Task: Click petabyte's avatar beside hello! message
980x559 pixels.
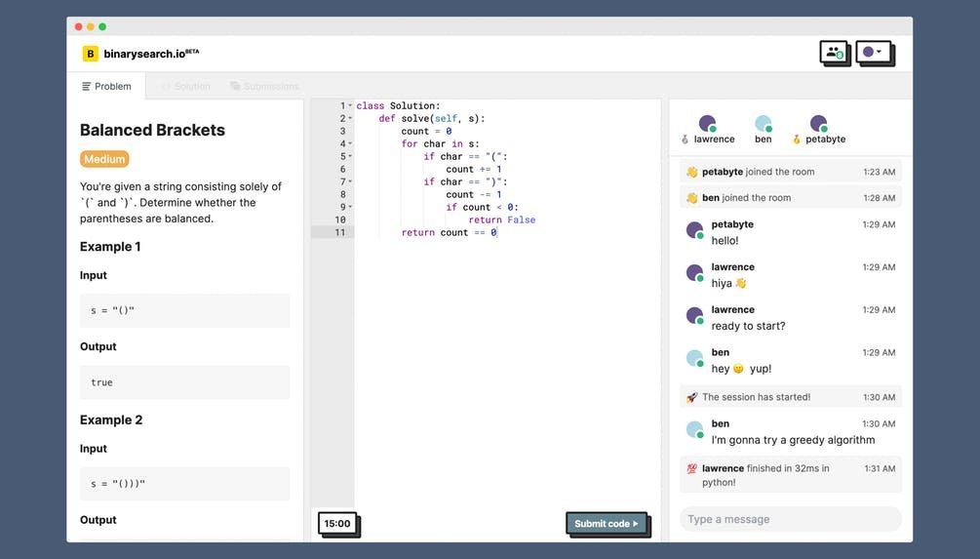Action: 694,230
